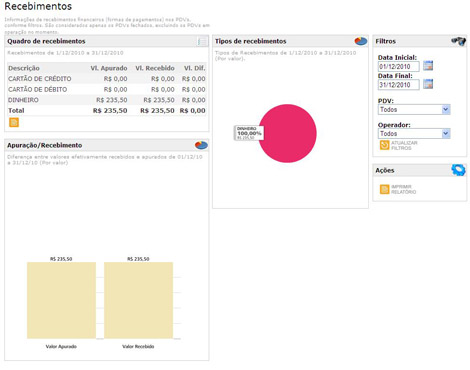The height and width of the screenshot is (370, 470).
Task: Click the Imprimir Relatório link text
Action: [403, 189]
